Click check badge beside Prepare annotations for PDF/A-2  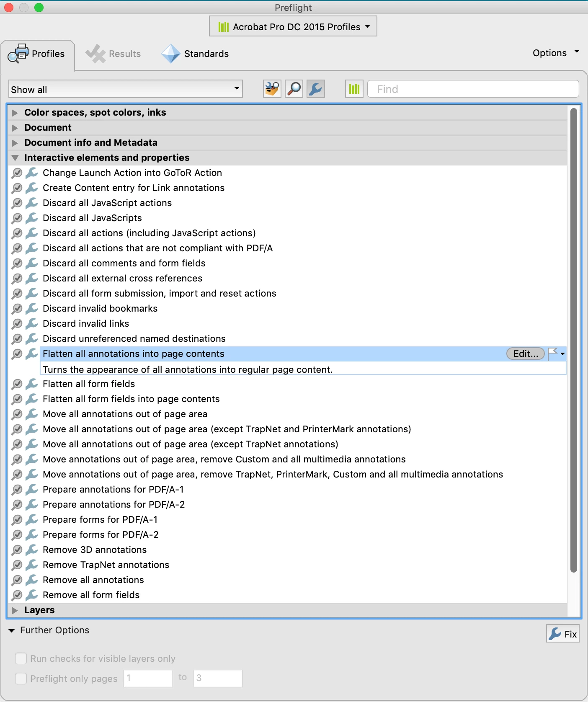pyautogui.click(x=17, y=504)
